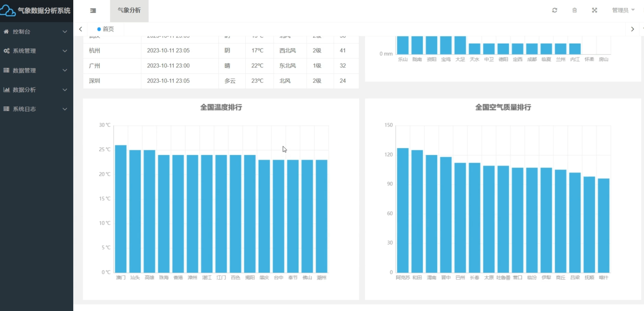
Task: Open the 系统日志 sidebar menu
Action: (36, 109)
